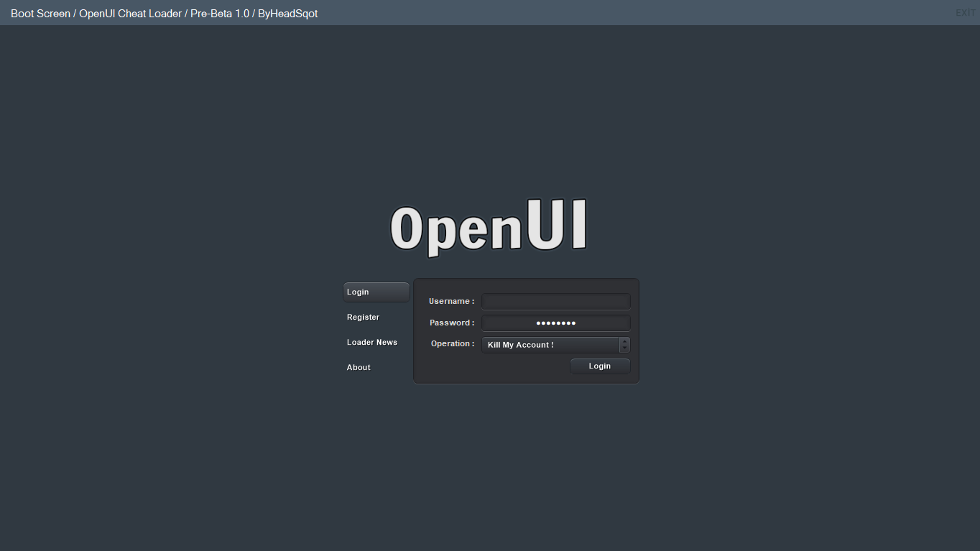Viewport: 980px width, 551px height.
Task: Click the 'Operation :' label
Action: [x=453, y=344]
